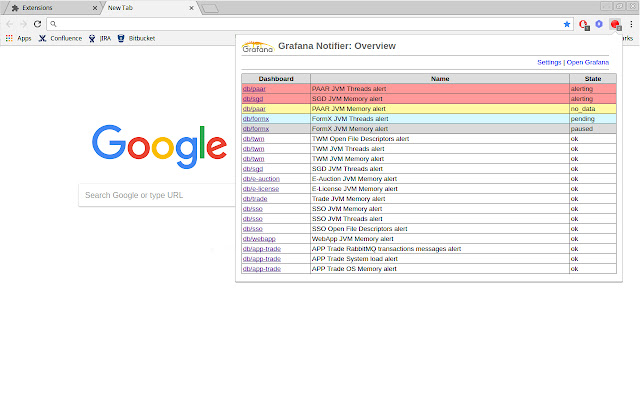Click the Dashboard column header
This screenshot has height=400, width=640.
276,79
